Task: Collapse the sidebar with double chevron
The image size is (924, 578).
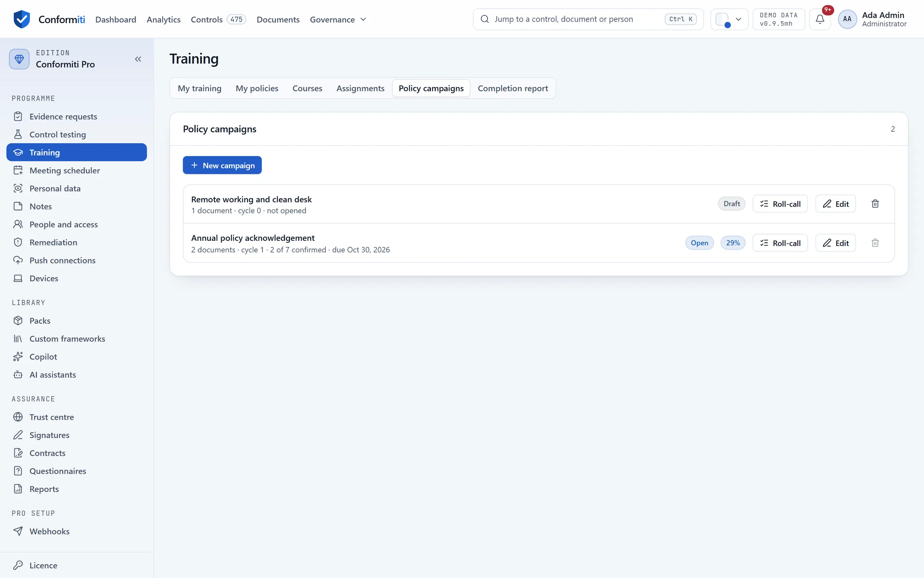Action: (x=138, y=59)
